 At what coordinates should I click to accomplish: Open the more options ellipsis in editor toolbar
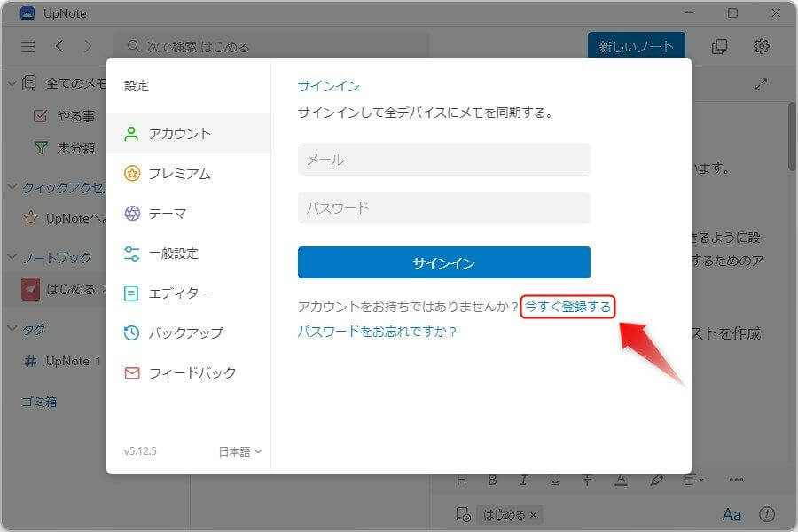[736, 480]
